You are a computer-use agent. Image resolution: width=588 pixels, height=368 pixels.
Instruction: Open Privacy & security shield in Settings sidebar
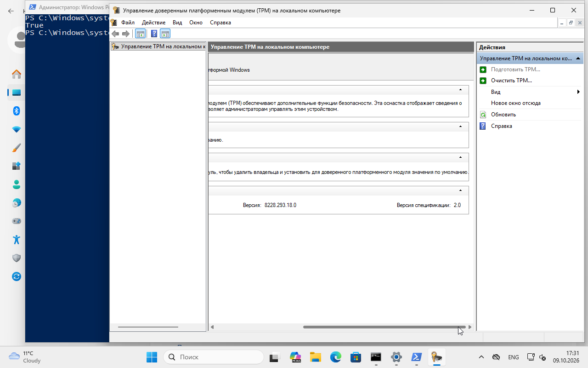[x=17, y=258]
